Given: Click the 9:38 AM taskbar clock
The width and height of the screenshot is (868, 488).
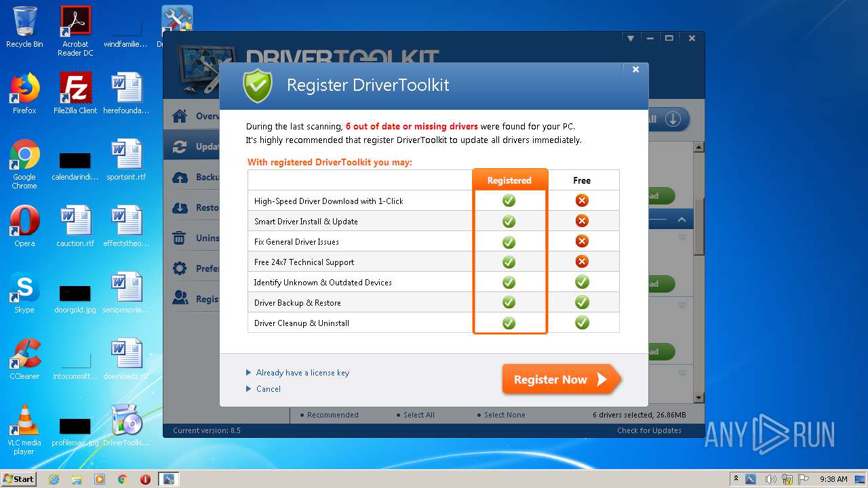Looking at the screenshot, I should 833,479.
